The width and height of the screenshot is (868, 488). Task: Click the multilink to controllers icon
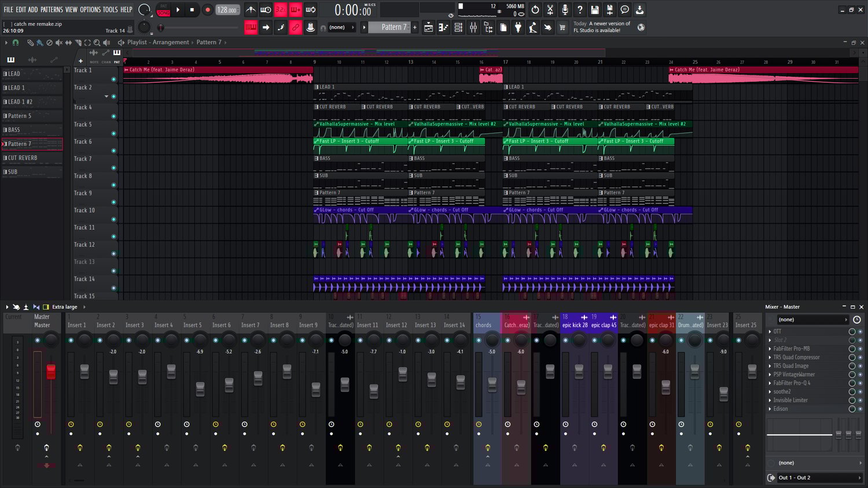296,27
